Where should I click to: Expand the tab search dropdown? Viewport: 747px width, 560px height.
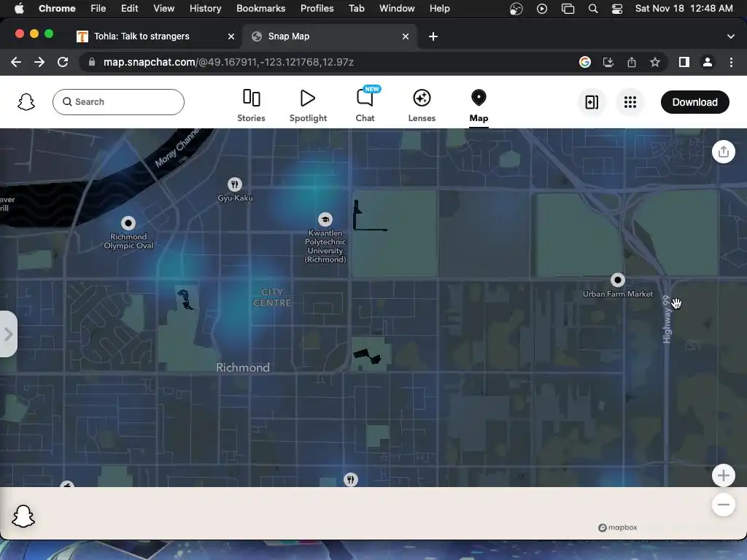click(x=730, y=36)
